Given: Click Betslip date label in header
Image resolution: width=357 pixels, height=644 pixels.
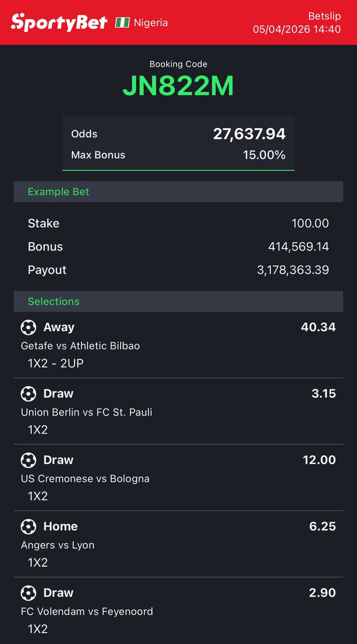Looking at the screenshot, I should 297,29.
